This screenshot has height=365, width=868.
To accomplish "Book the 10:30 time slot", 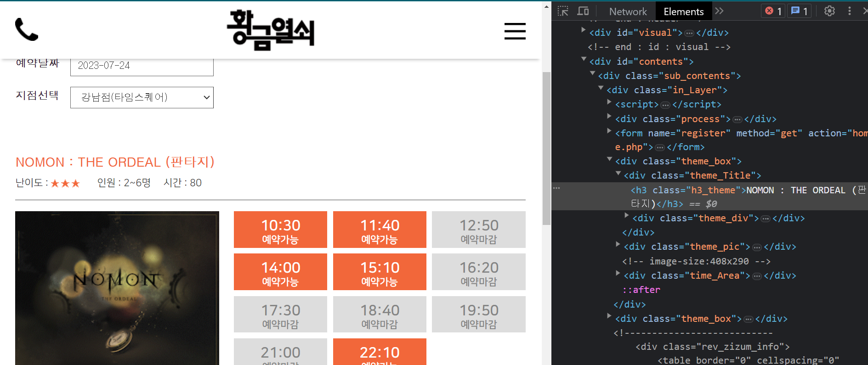I will (280, 230).
